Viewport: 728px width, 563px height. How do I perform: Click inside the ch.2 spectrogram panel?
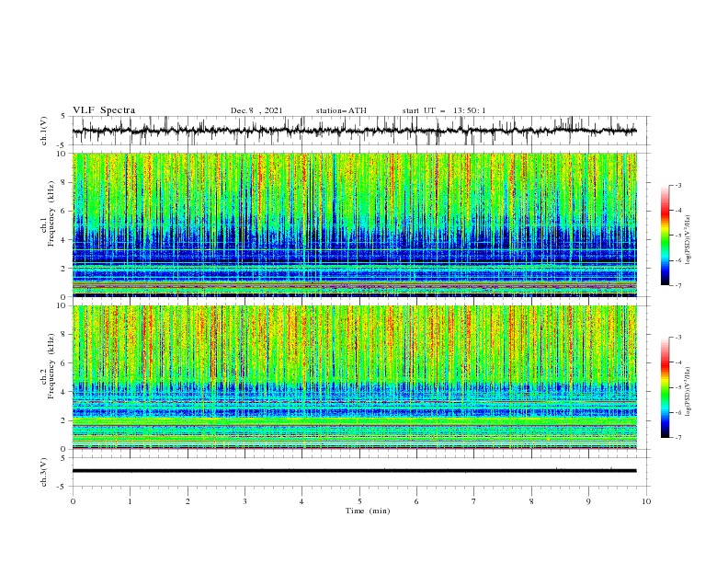click(354, 377)
